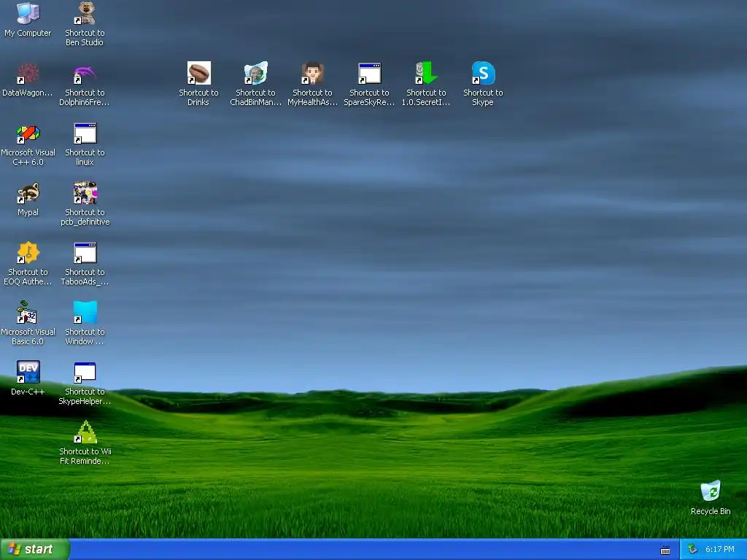
Task: Open the Start menu
Action: pos(35,549)
